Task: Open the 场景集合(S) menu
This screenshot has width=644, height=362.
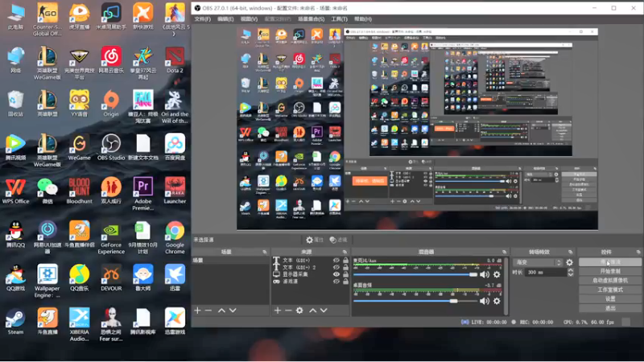Action: click(x=311, y=19)
